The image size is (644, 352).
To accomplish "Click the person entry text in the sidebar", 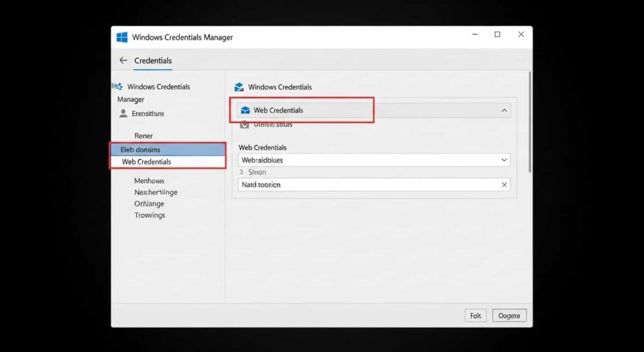I will (148, 113).
